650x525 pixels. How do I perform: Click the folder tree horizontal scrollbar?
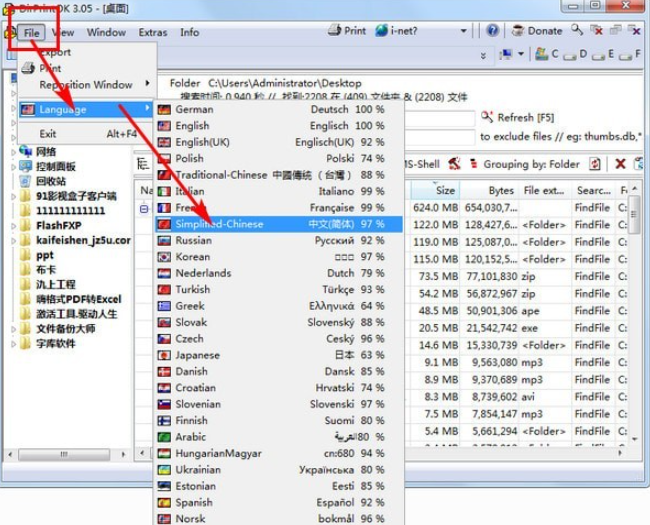tap(66, 455)
